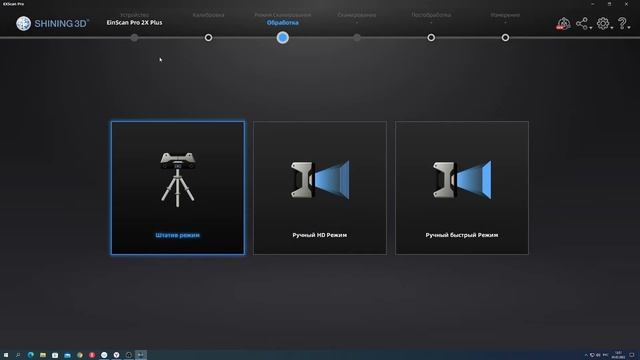
Task: Show hidden system tray icons
Action: (x=586, y=356)
